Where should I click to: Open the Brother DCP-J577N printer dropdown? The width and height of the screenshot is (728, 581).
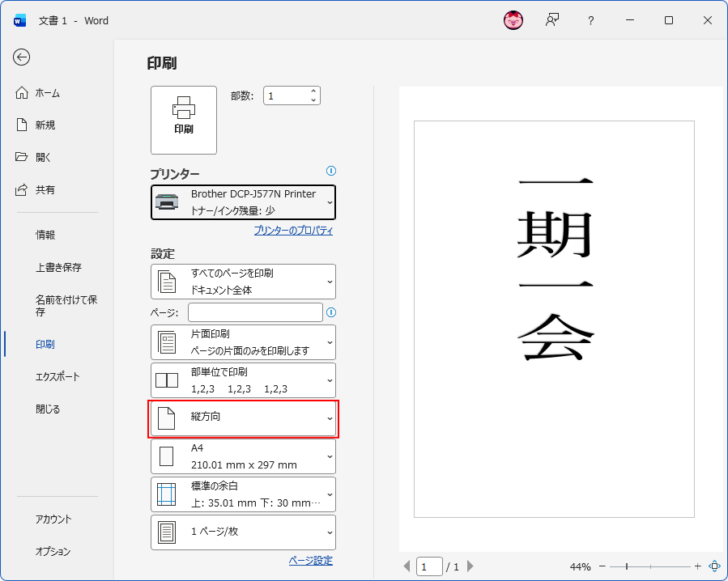tap(243, 202)
